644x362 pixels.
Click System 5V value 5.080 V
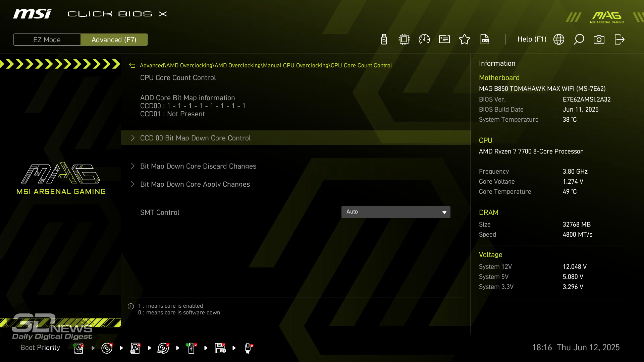(573, 277)
